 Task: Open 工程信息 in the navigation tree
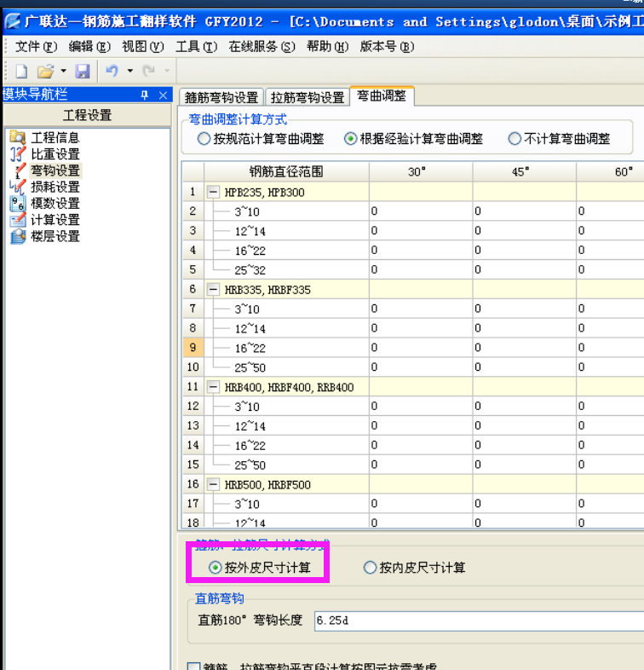coord(55,137)
